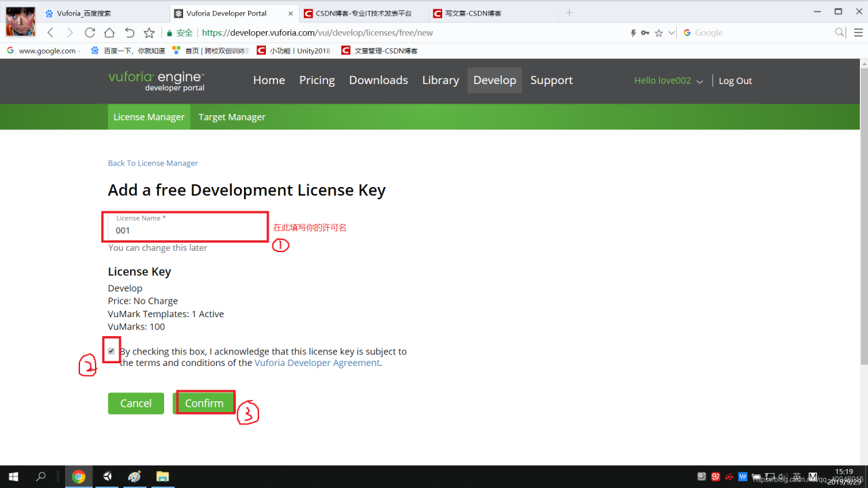This screenshot has height=488, width=868.
Task: Click the search magnifier icon in browser
Action: 840,33
